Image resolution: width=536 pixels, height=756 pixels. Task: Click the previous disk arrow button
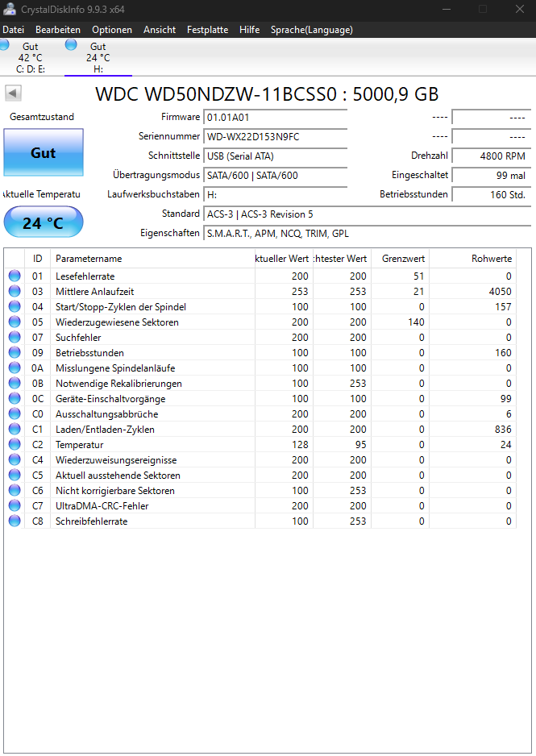click(13, 93)
